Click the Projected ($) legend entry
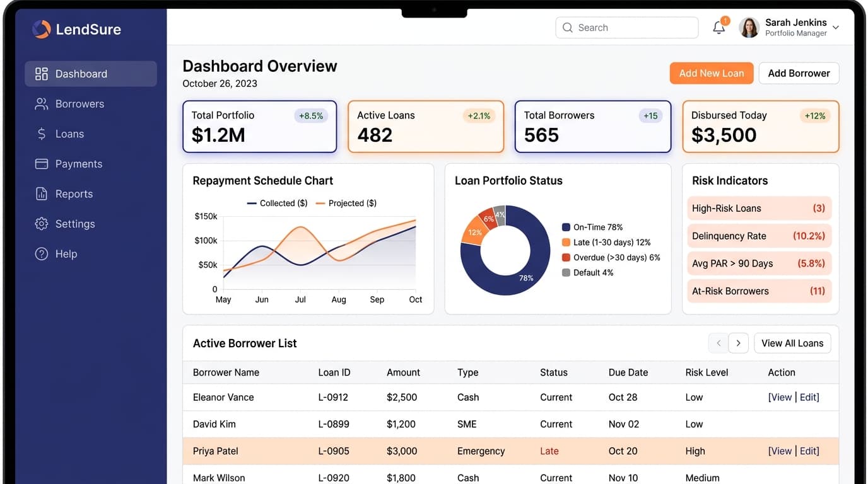 tap(346, 203)
